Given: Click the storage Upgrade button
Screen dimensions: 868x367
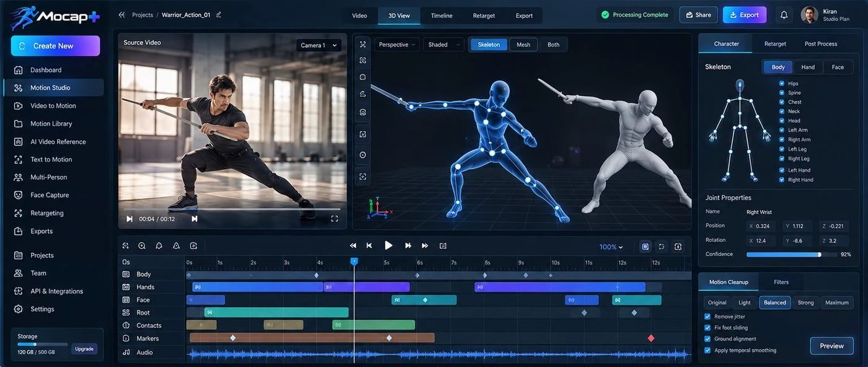Looking at the screenshot, I should coord(84,349).
